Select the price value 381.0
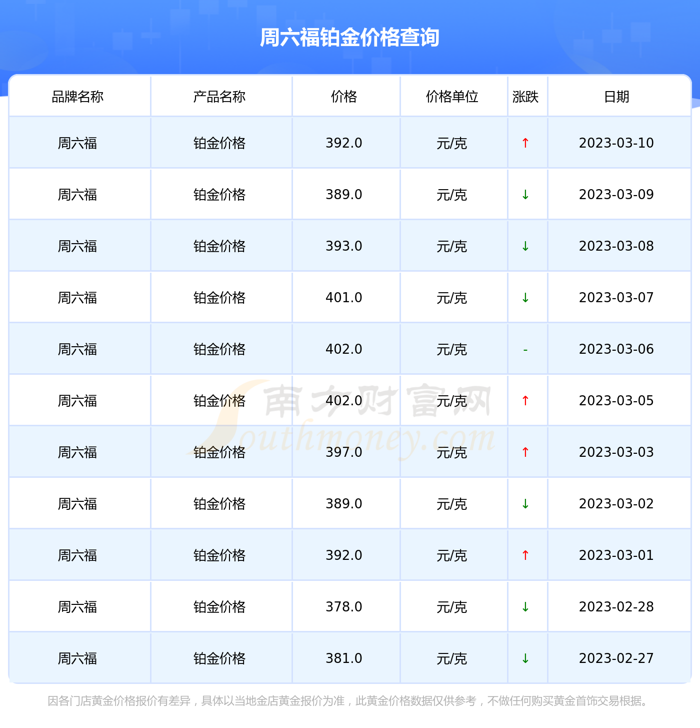700x728 pixels. coord(344,658)
